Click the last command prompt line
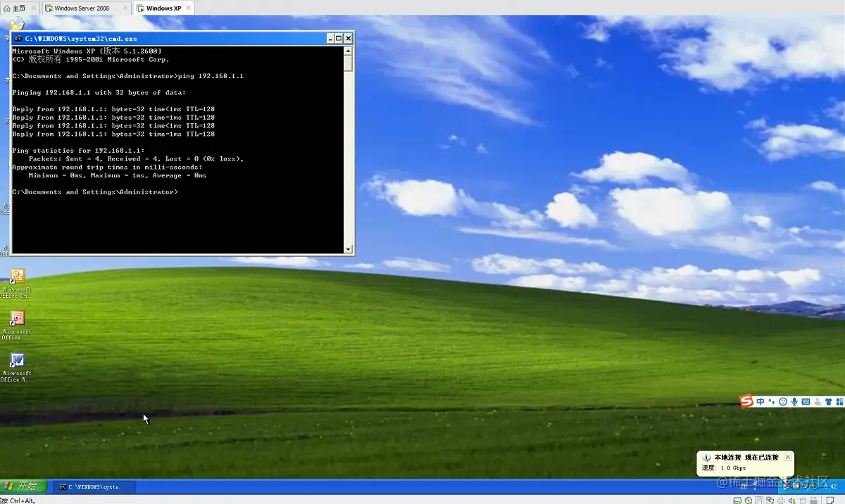The image size is (845, 504). pyautogui.click(x=94, y=192)
